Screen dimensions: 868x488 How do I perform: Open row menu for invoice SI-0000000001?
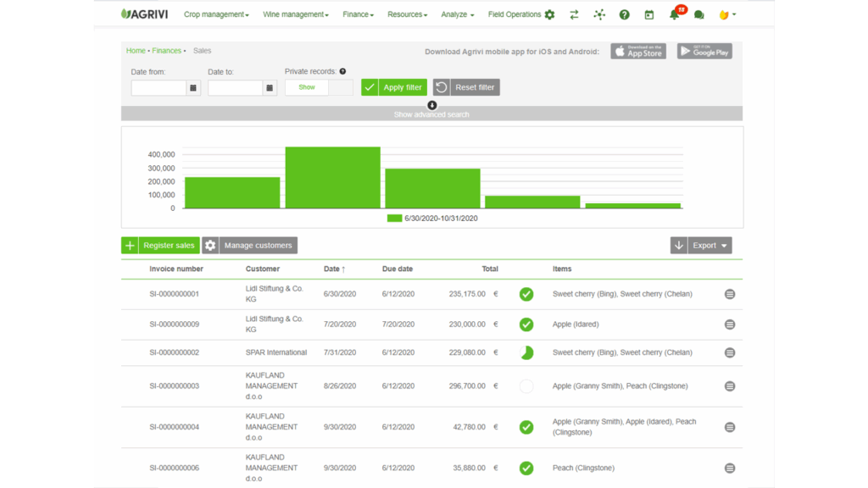730,294
